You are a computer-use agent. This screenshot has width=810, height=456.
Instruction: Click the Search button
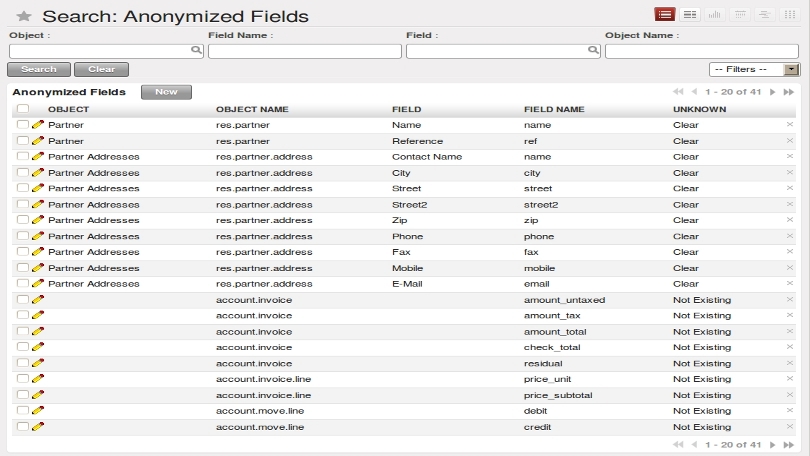pyautogui.click(x=39, y=69)
